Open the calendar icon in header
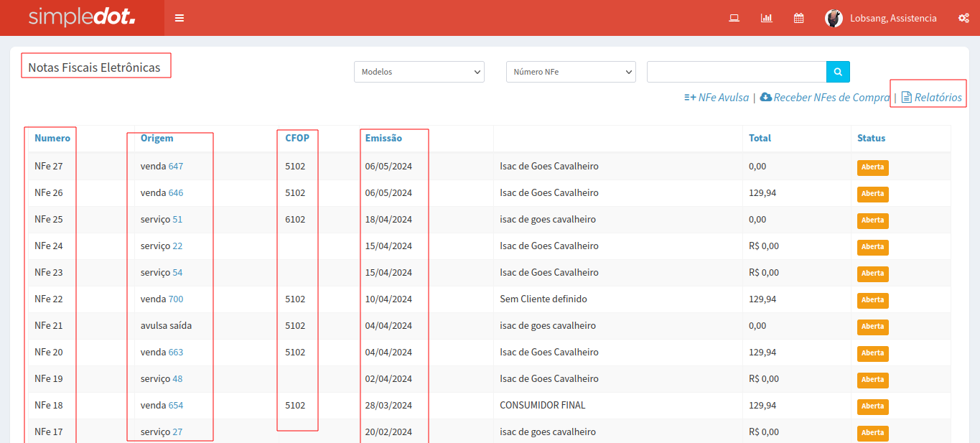The image size is (980, 443). point(798,18)
